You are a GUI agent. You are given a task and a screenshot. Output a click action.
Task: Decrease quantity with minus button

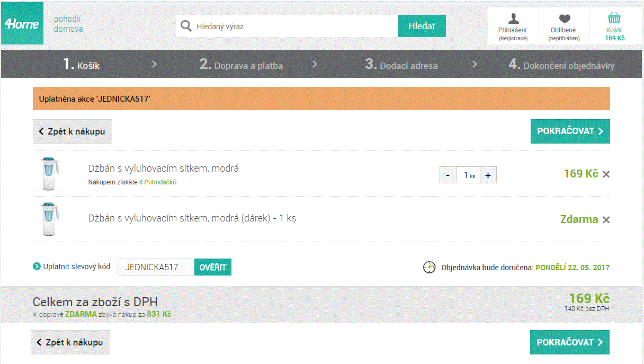tap(448, 175)
